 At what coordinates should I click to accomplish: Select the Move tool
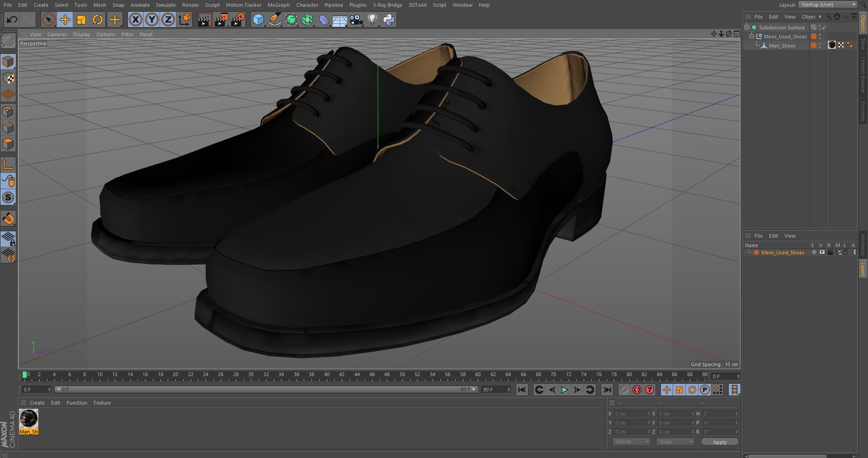(x=65, y=19)
